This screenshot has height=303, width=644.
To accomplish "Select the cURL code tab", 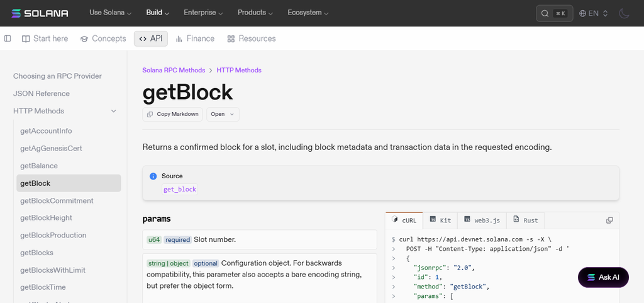I will [404, 220].
